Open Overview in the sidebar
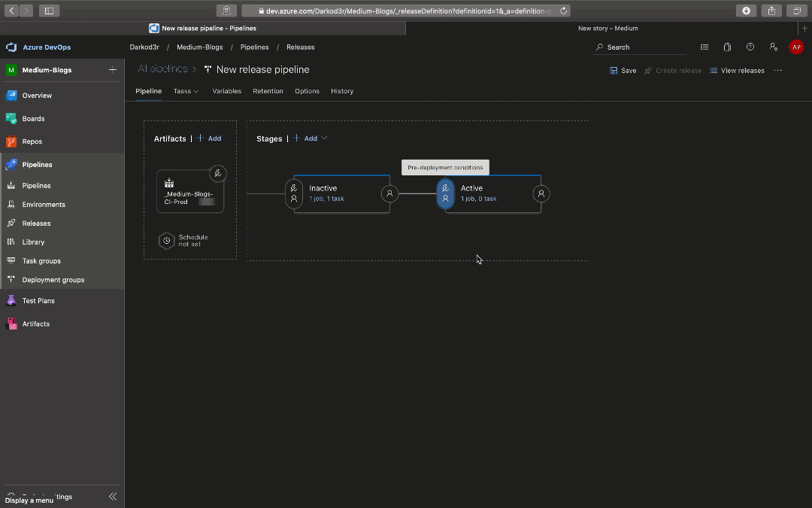Screen dimensions: 812x508 pyautogui.click(x=37, y=96)
